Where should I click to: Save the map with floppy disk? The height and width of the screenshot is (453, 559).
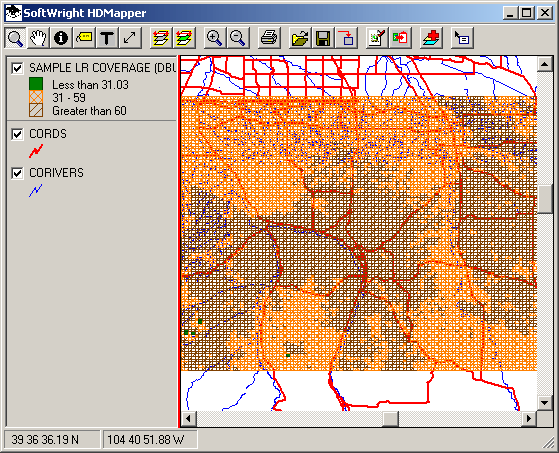click(x=323, y=38)
